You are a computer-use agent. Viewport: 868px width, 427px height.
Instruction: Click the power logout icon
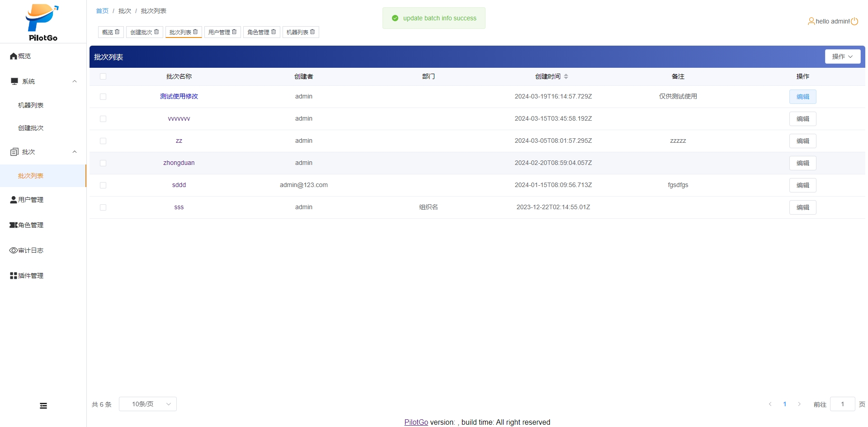(854, 21)
